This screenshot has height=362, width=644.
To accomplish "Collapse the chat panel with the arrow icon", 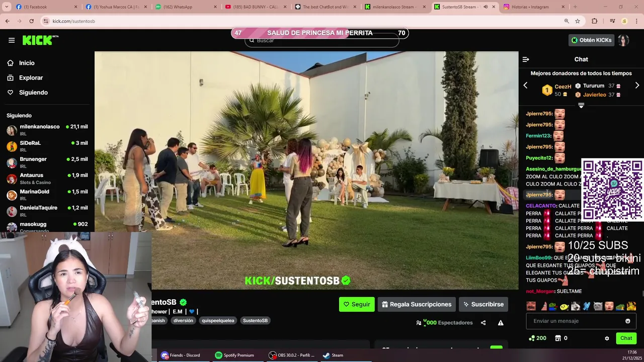I will (x=526, y=59).
